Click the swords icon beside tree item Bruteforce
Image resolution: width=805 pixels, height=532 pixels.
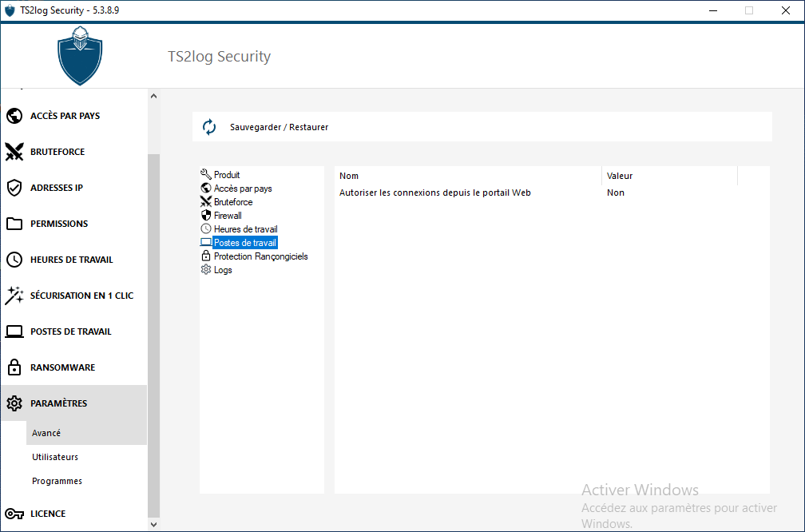206,201
